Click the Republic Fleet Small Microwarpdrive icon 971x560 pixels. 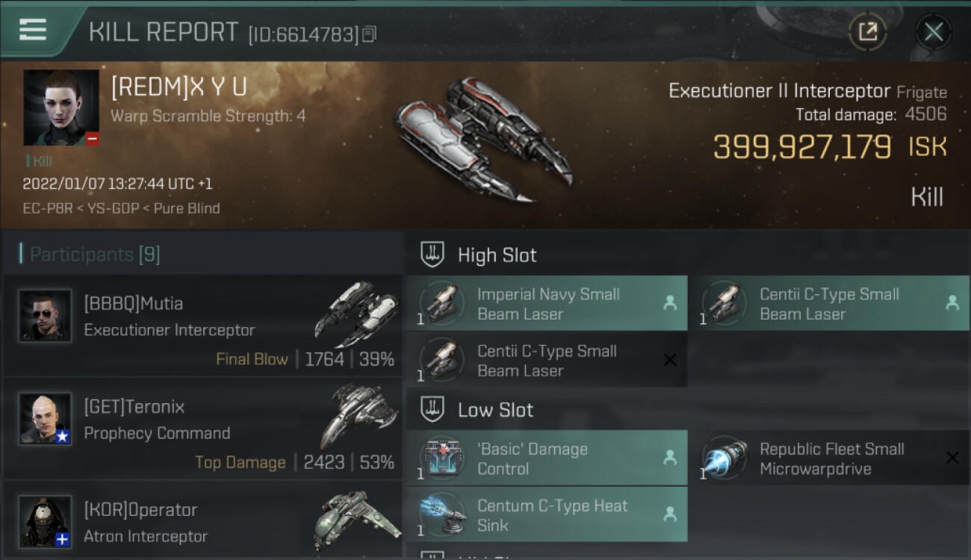tap(725, 457)
